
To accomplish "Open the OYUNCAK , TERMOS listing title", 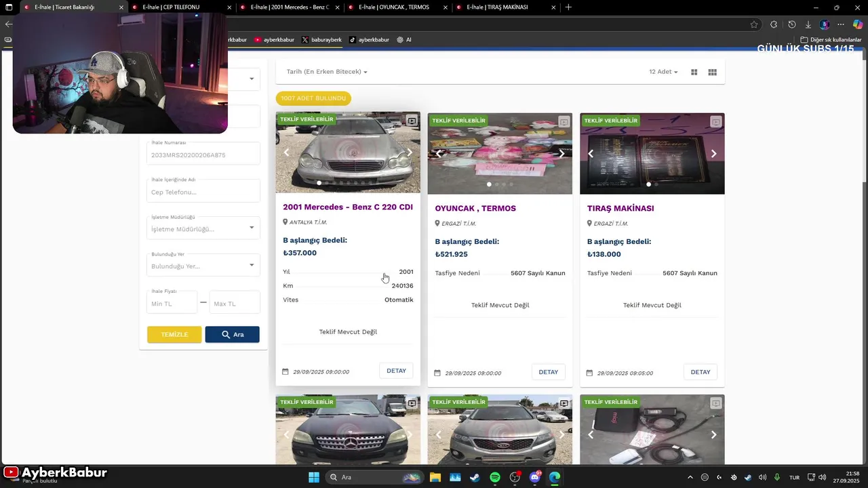I will click(475, 209).
